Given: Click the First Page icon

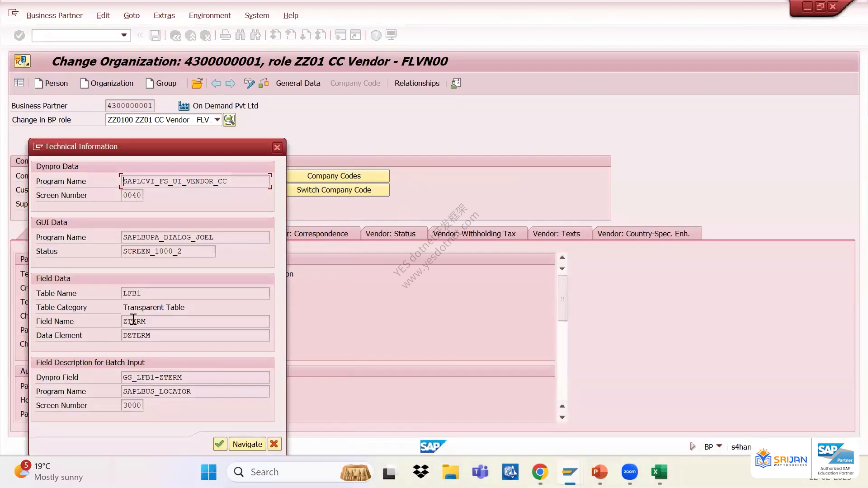Looking at the screenshot, I should tap(275, 35).
